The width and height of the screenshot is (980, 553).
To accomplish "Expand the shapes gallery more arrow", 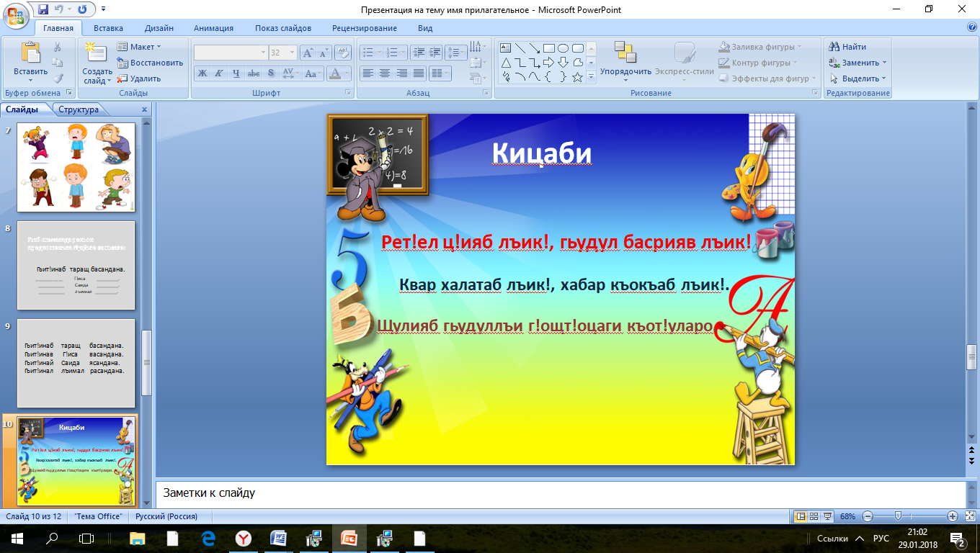I will tap(592, 76).
